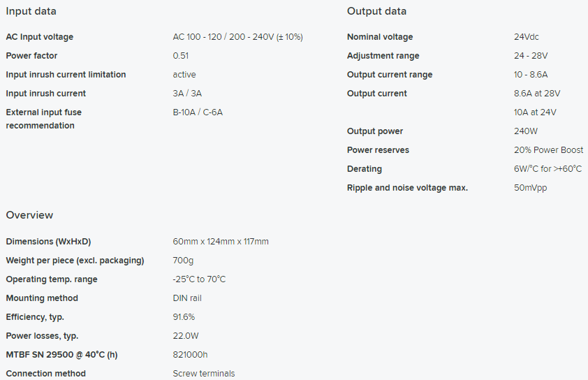Click the Power factor value 0.51
Screen dimensions: 588x380
click(181, 56)
